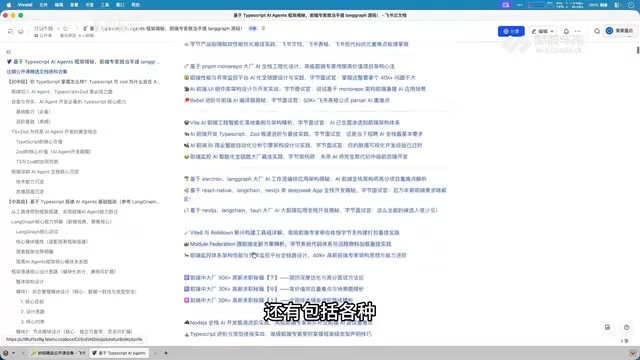640x360 pixels.
Task: Open a new tab with plus button
Action: pos(166,353)
